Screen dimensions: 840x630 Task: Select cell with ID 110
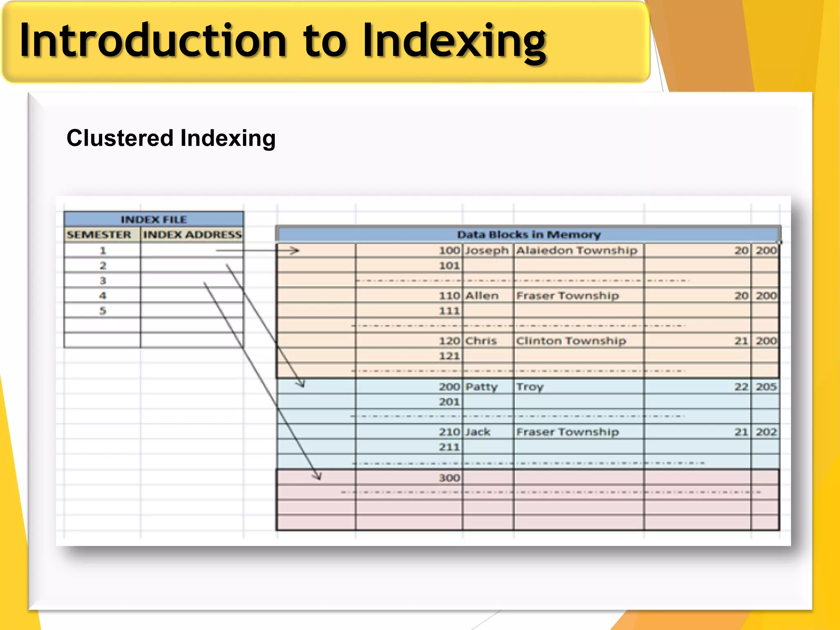pos(409,296)
